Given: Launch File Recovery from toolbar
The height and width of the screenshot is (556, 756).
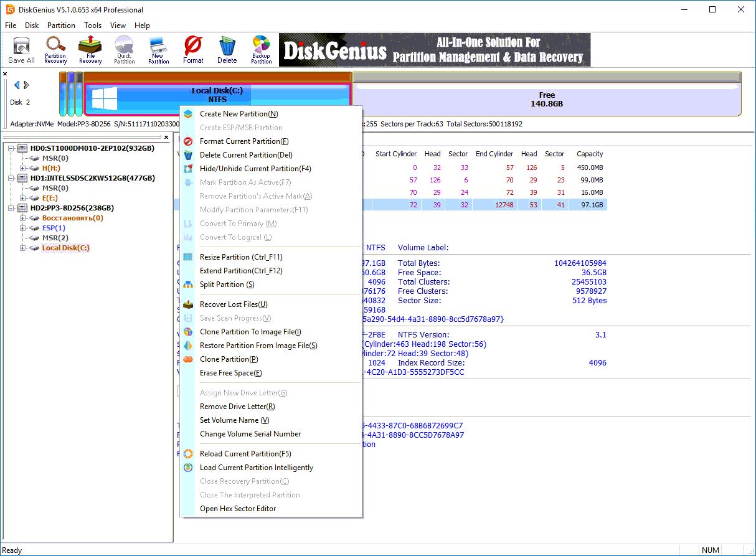Looking at the screenshot, I should click(90, 50).
